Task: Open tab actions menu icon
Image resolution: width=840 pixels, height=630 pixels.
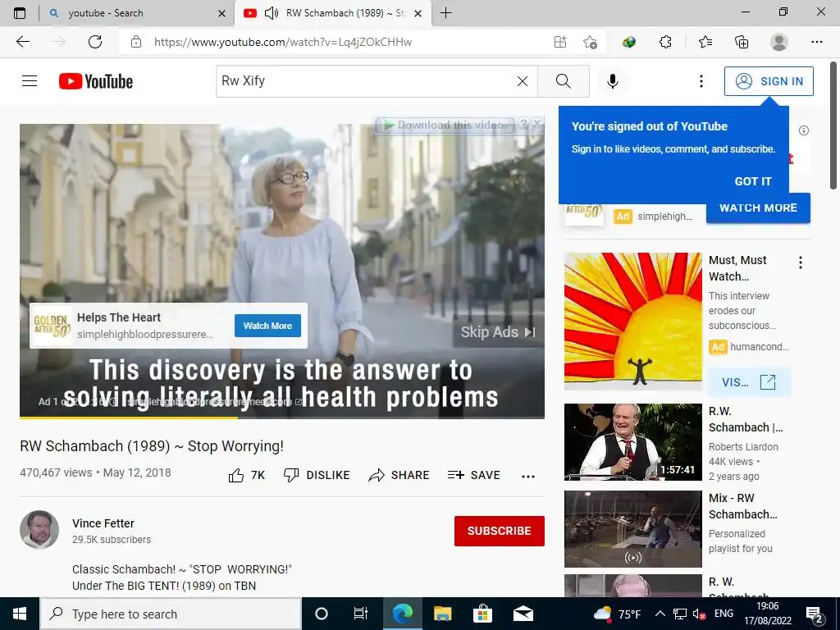Action: pyautogui.click(x=20, y=13)
